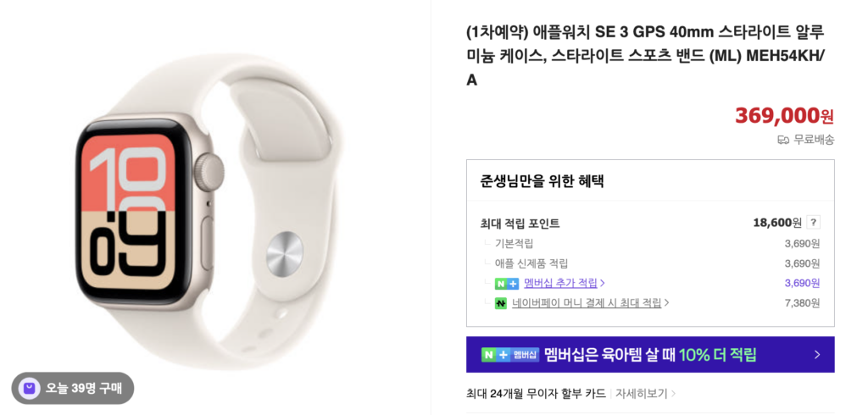Click the 멤버십은 육아템 살 때 10% 더 적립 banner
This screenshot has height=415, width=868.
pyautogui.click(x=650, y=355)
